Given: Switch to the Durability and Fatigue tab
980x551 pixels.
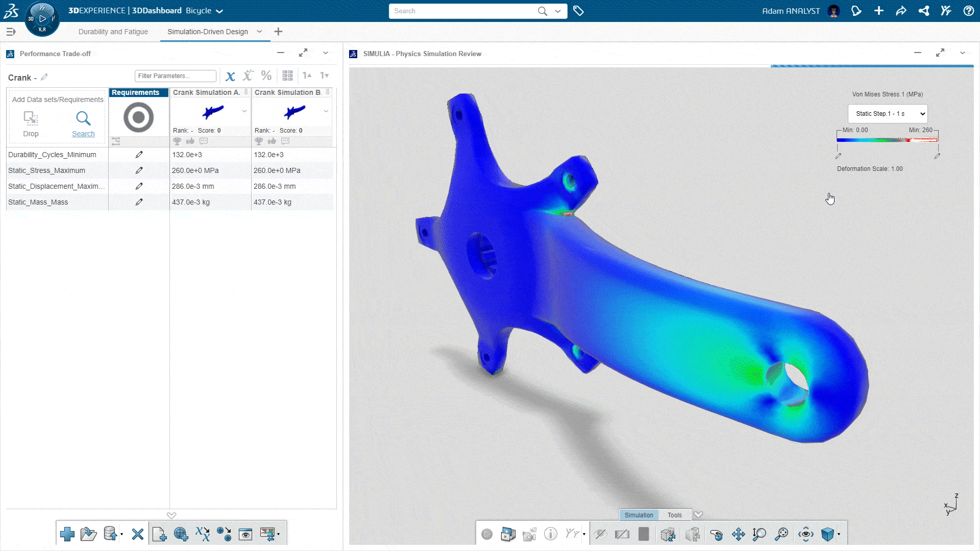Looking at the screenshot, I should [113, 32].
